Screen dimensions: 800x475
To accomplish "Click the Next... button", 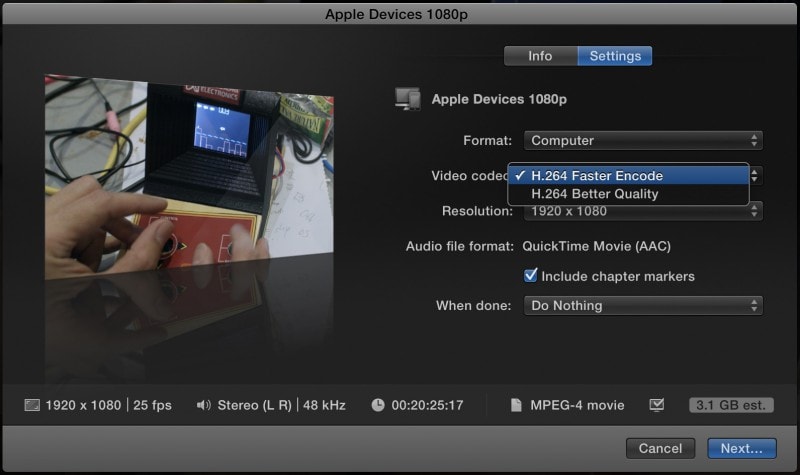I will tap(742, 448).
